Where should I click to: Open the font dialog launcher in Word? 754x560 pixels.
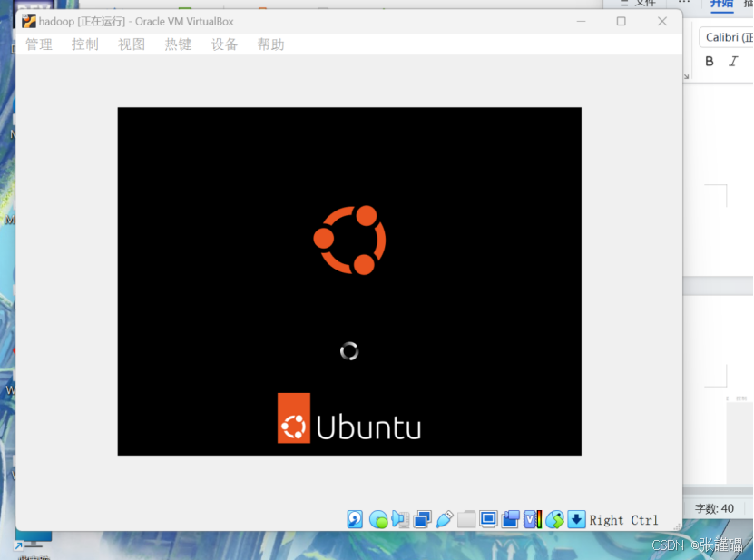tap(687, 76)
